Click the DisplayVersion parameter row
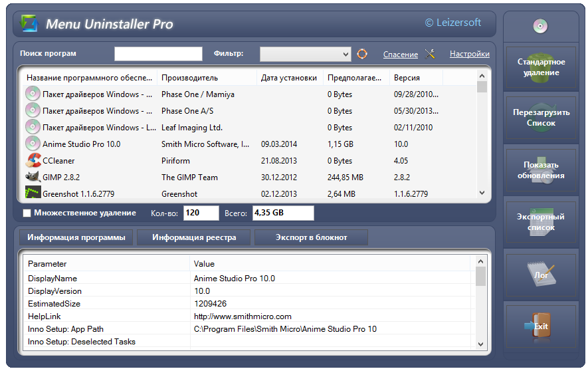 tap(248, 291)
